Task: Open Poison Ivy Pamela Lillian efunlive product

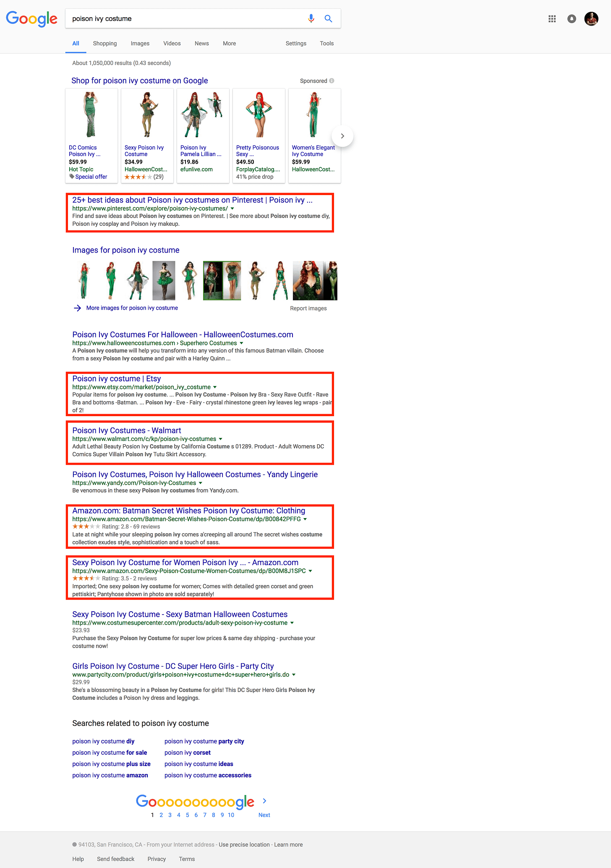Action: pos(203,136)
